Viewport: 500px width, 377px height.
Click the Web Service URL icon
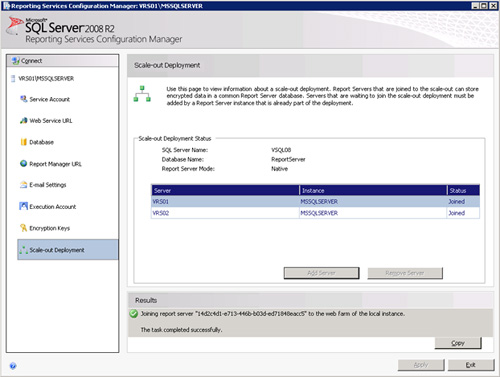point(23,121)
